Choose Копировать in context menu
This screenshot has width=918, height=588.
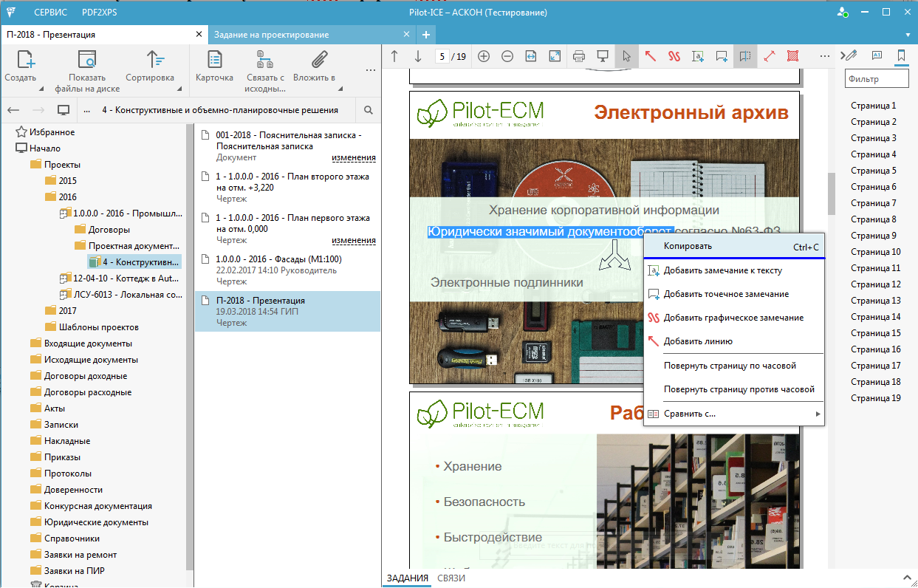coord(733,247)
